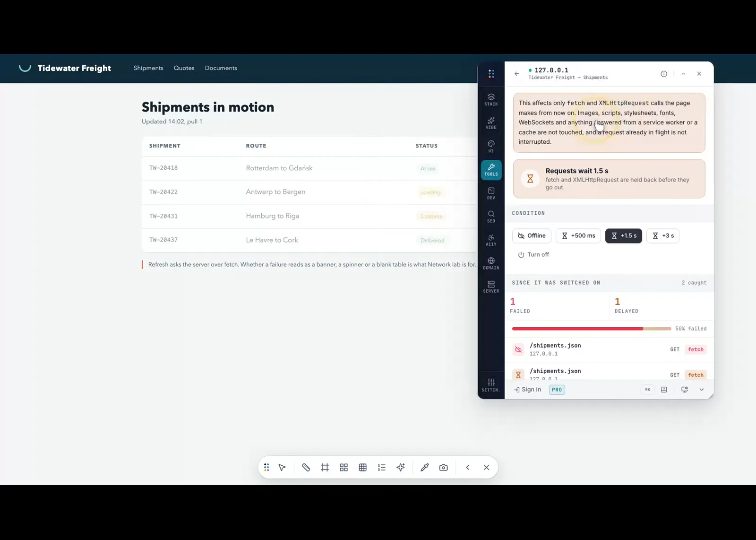Click the Requests wait 1.5 s card

(x=609, y=179)
